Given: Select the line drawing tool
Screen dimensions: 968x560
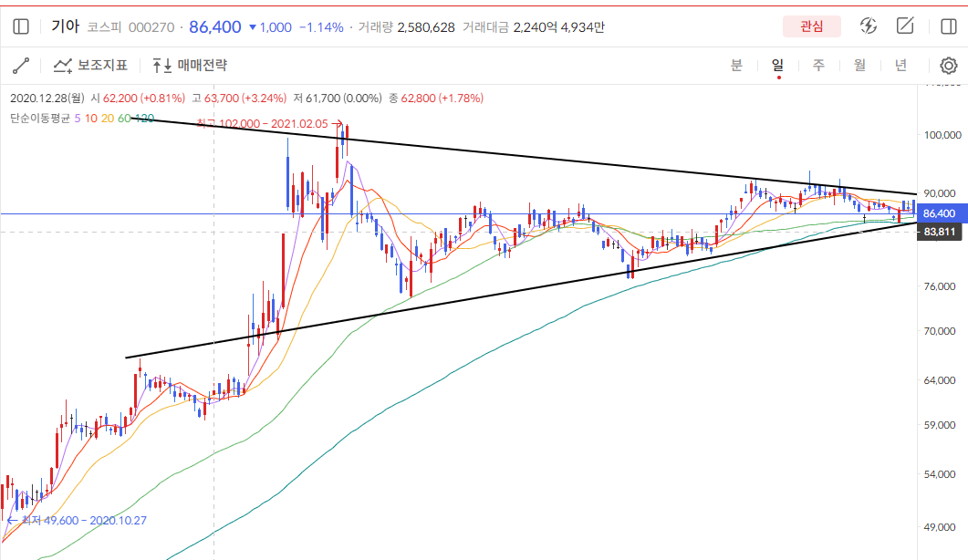Looking at the screenshot, I should [21, 66].
